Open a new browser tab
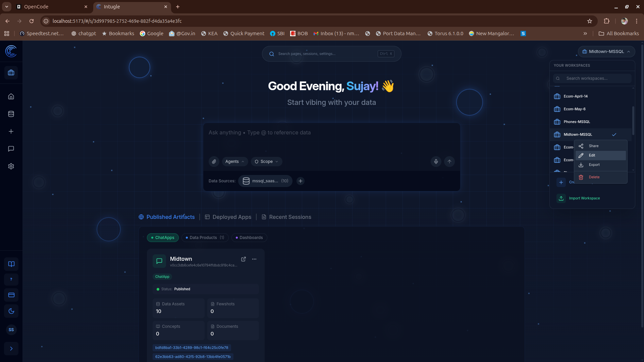Screen dimensions: 644x362 click(x=178, y=7)
